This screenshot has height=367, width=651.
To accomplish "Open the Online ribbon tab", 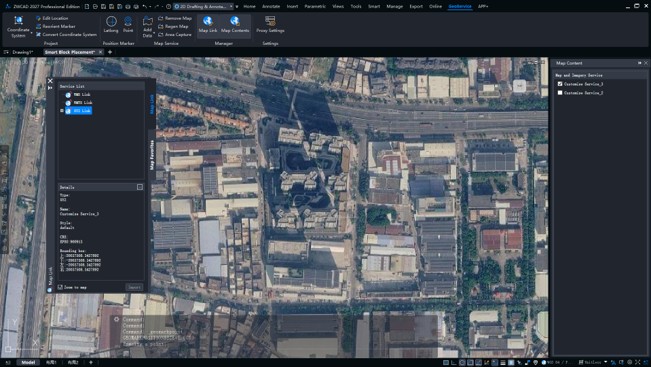I will click(436, 6).
